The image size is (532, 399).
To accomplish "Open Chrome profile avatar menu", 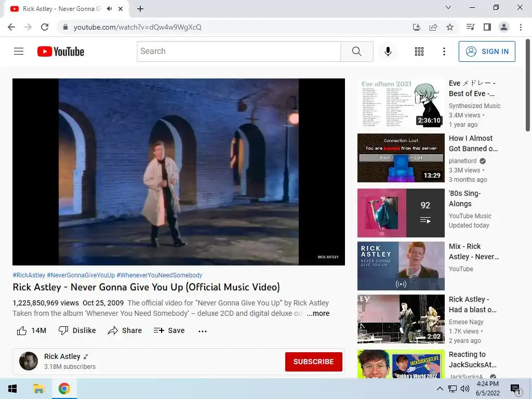I will click(504, 27).
